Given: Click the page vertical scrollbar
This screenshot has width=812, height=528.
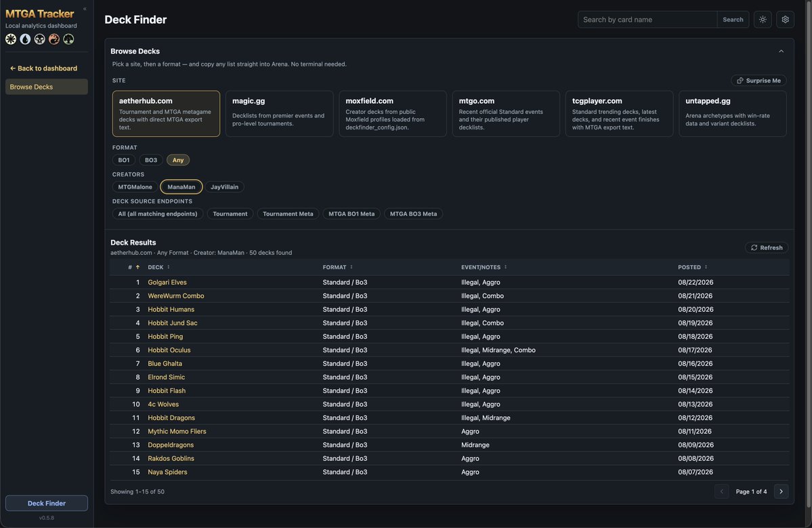Looking at the screenshot, I should 809,254.
